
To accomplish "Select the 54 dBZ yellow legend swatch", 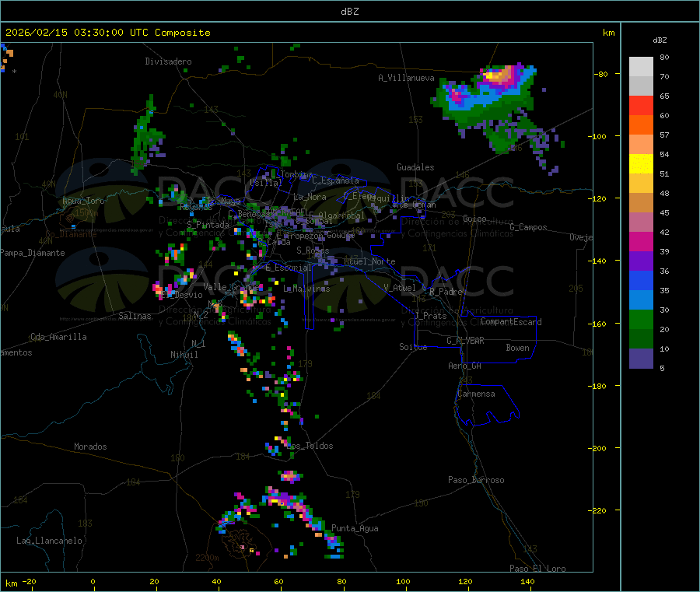I will [641, 164].
